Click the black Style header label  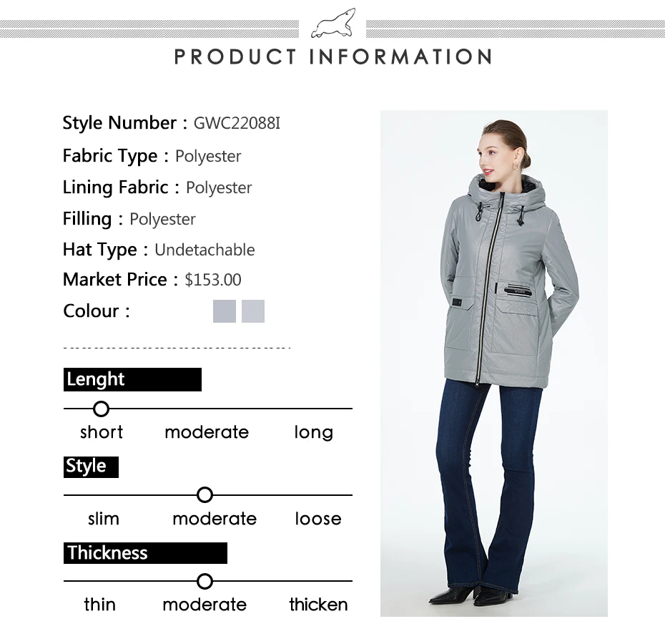pyautogui.click(x=92, y=467)
